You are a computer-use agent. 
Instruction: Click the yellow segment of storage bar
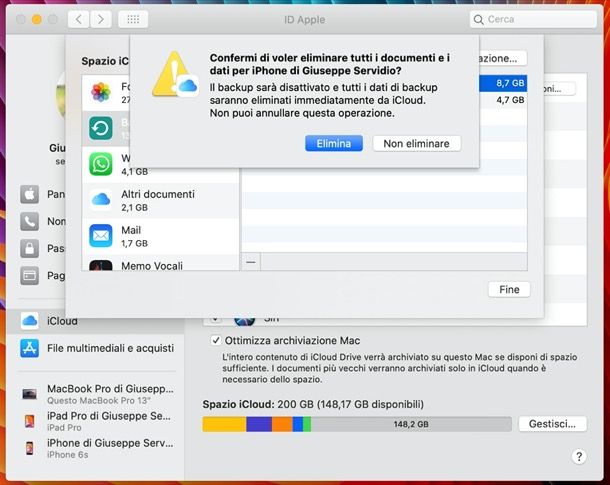tap(224, 424)
